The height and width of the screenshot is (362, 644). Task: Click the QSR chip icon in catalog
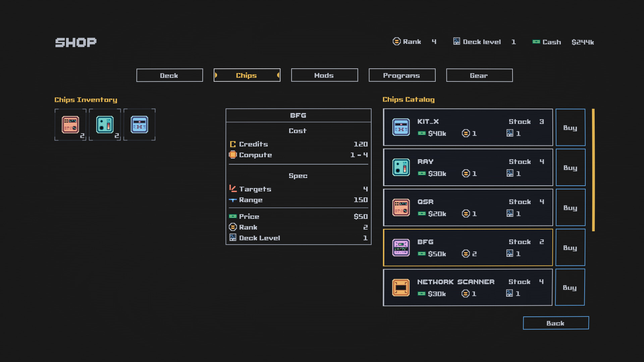(x=401, y=207)
